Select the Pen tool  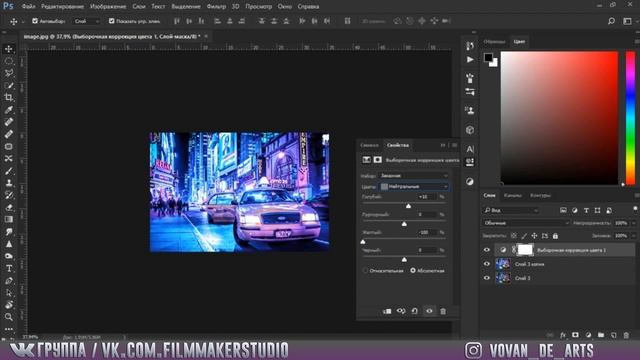coord(9,280)
